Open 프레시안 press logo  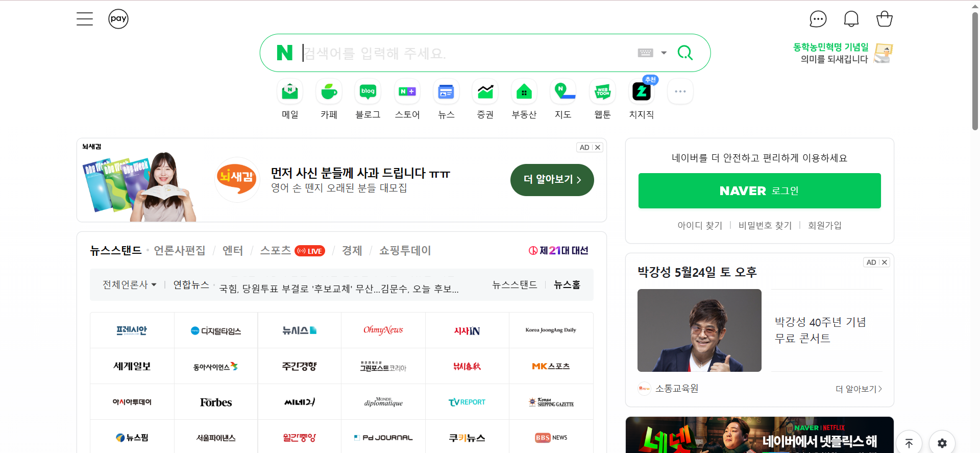tap(132, 330)
